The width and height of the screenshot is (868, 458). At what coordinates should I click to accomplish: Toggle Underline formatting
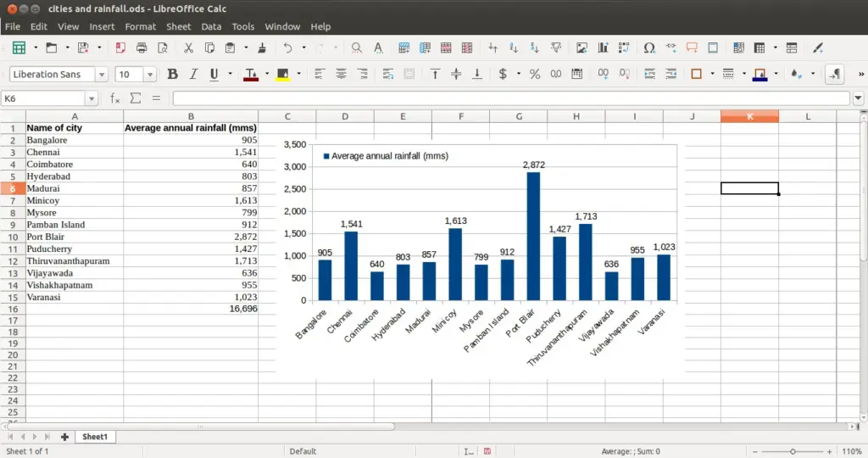point(214,74)
